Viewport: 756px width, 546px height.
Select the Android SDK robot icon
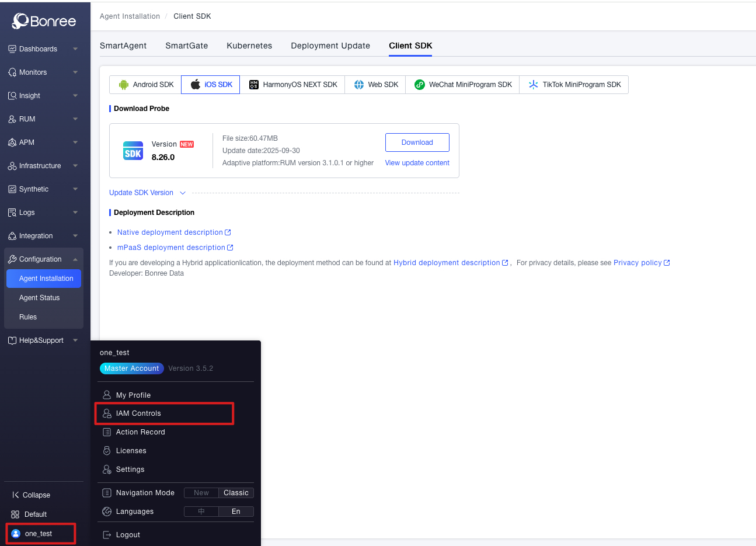tap(123, 85)
